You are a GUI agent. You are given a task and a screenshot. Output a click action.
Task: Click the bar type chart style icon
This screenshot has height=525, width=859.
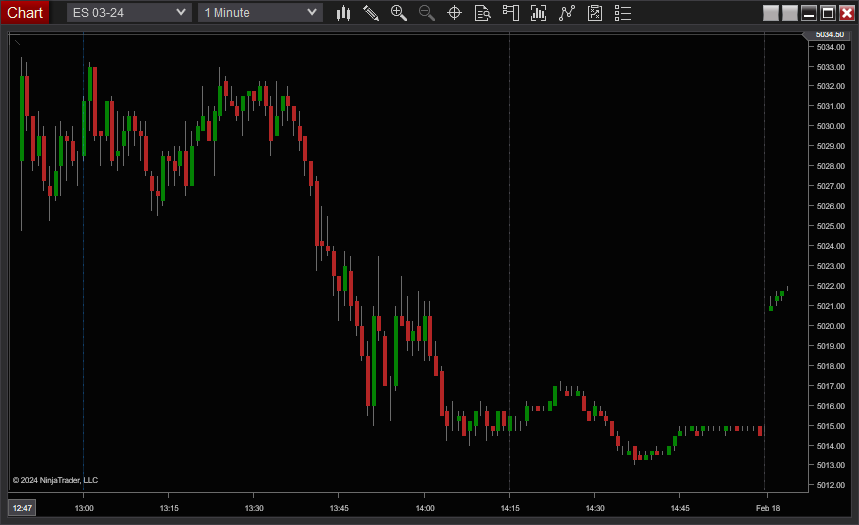343,13
